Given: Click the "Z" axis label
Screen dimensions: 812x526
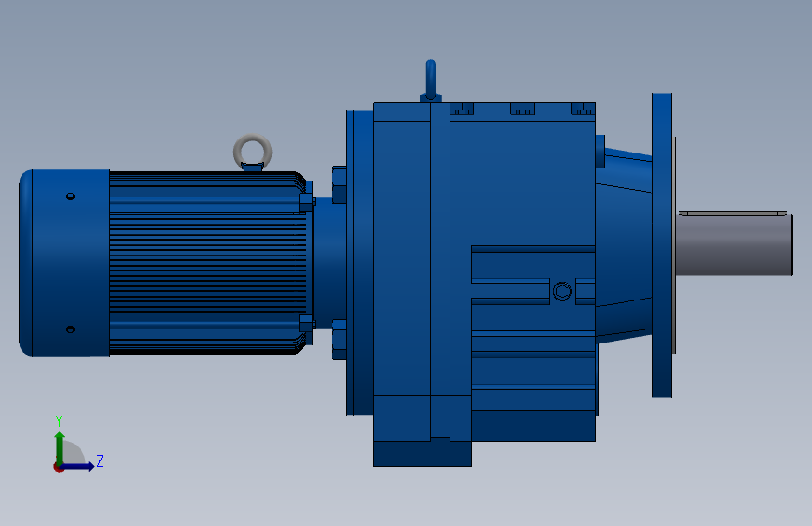Looking at the screenshot, I should pos(100,460).
